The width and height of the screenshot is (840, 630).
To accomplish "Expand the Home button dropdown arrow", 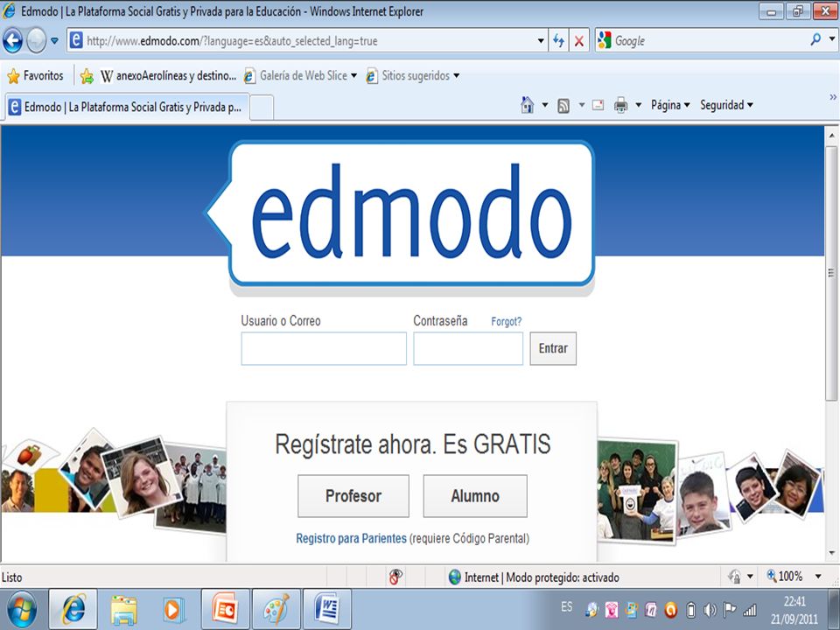I will (x=545, y=105).
